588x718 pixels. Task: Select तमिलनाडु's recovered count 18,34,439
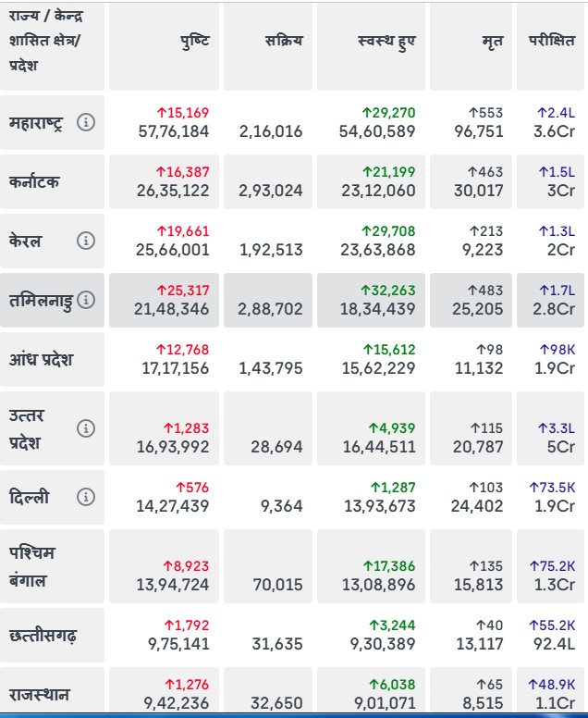[377, 309]
